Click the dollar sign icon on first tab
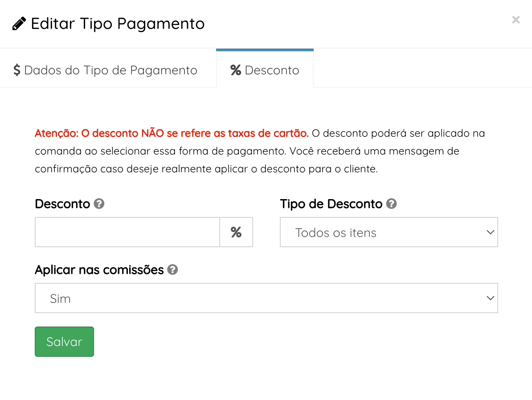This screenshot has width=532, height=400. 17,70
